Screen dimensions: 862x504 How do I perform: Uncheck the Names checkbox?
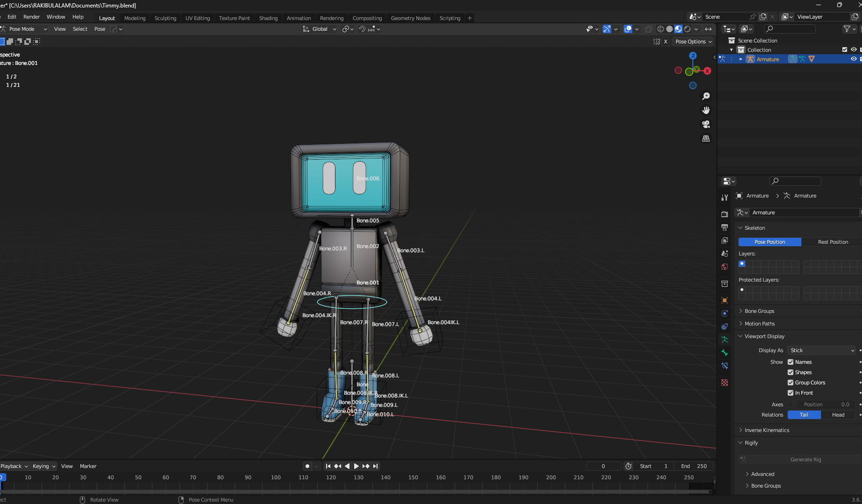point(791,362)
